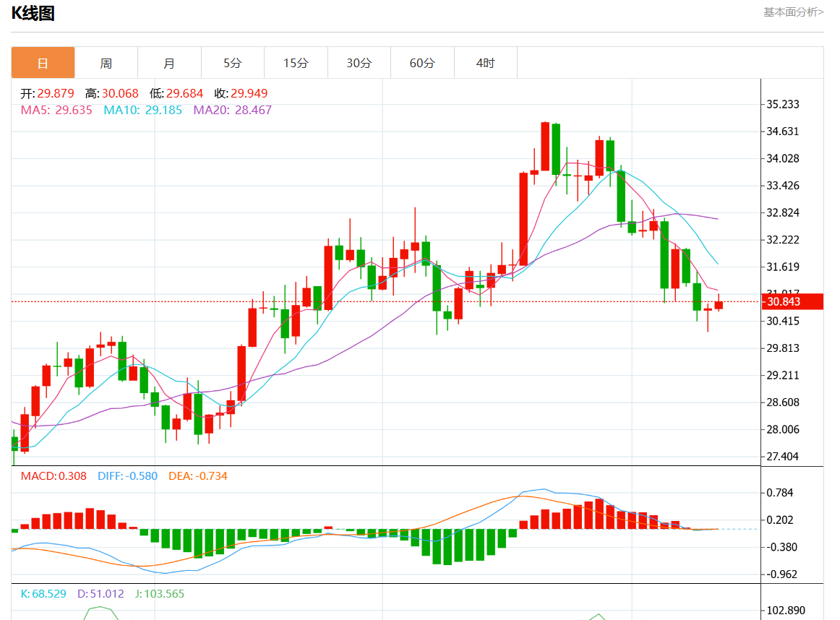Screen dimensions: 840x620
Task: Open the 4时 interval tab
Action: pyautogui.click(x=485, y=63)
